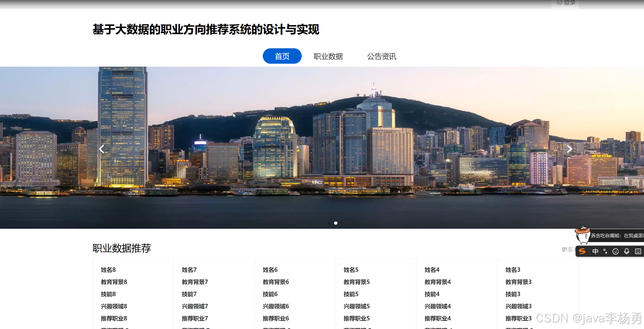Select the first carousel indicator dot
Image resolution: width=644 pixels, height=329 pixels.
coord(329,223)
